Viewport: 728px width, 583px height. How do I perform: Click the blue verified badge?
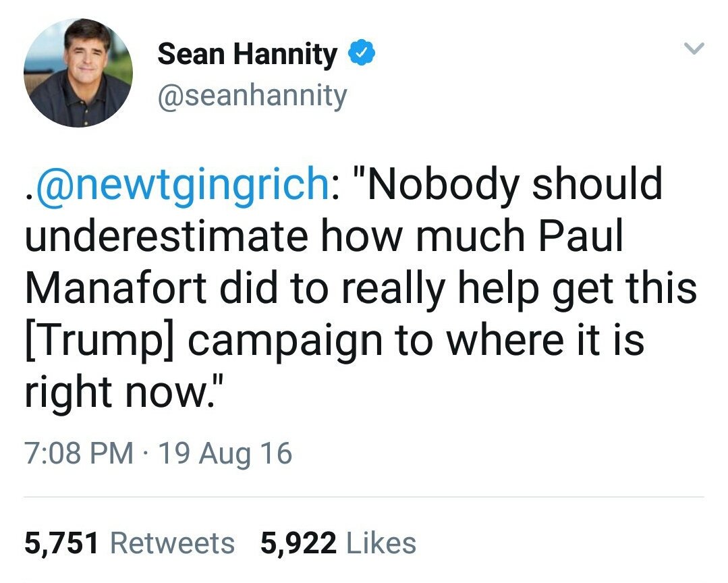tap(361, 53)
